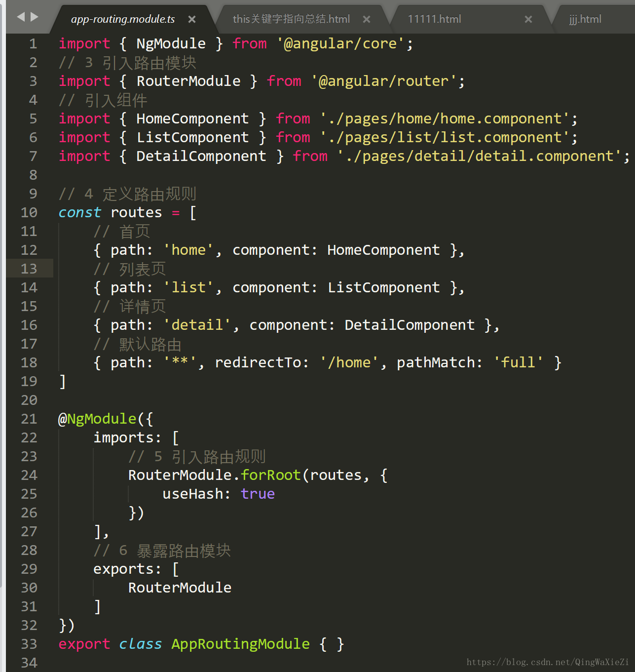635x672 pixels.
Task: Click the 'list' path string on line 14
Action: coord(188,287)
